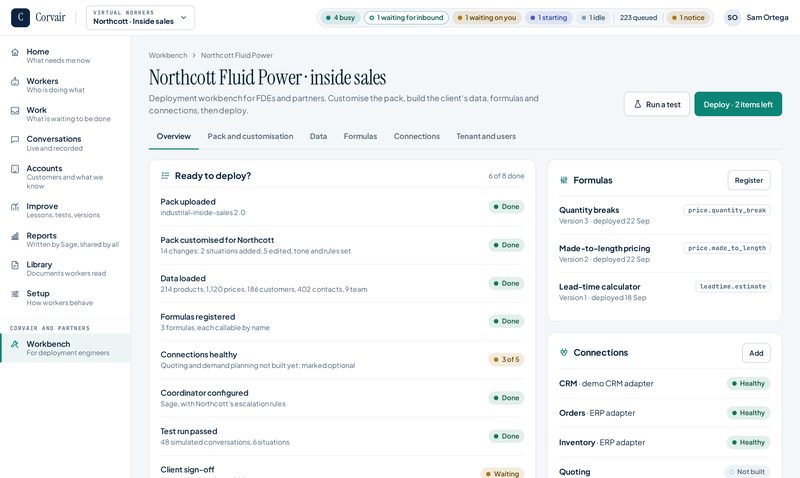Viewport: 800px width, 478px height.
Task: Select the Conversations menu item
Action: coord(65,143)
